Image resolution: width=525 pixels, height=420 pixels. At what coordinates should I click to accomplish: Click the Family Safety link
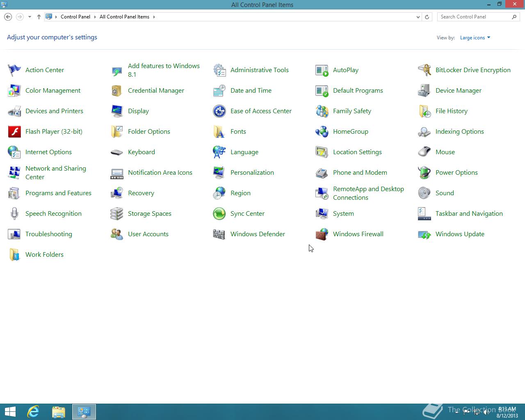[x=352, y=111]
